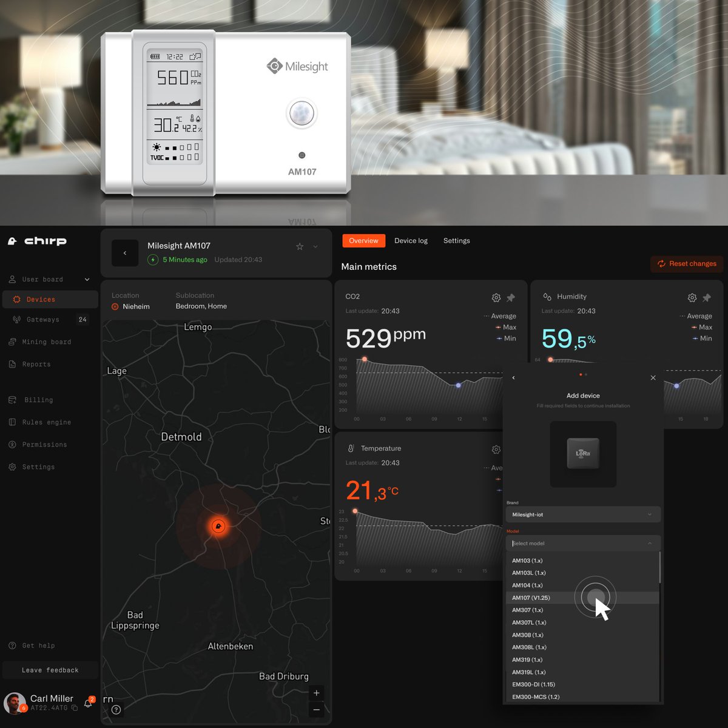Click the Chirp logo
The image size is (728, 728).
tap(37, 241)
